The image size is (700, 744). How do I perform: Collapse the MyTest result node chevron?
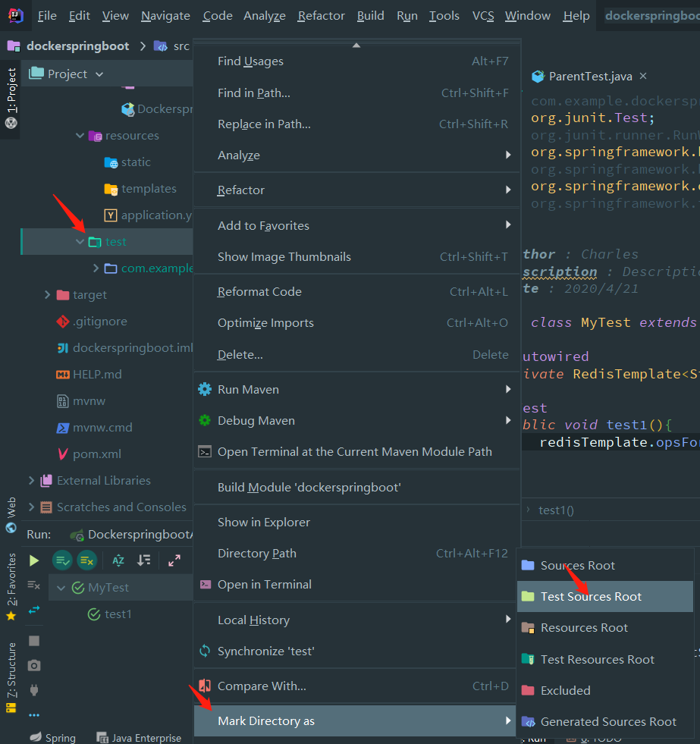point(61,588)
